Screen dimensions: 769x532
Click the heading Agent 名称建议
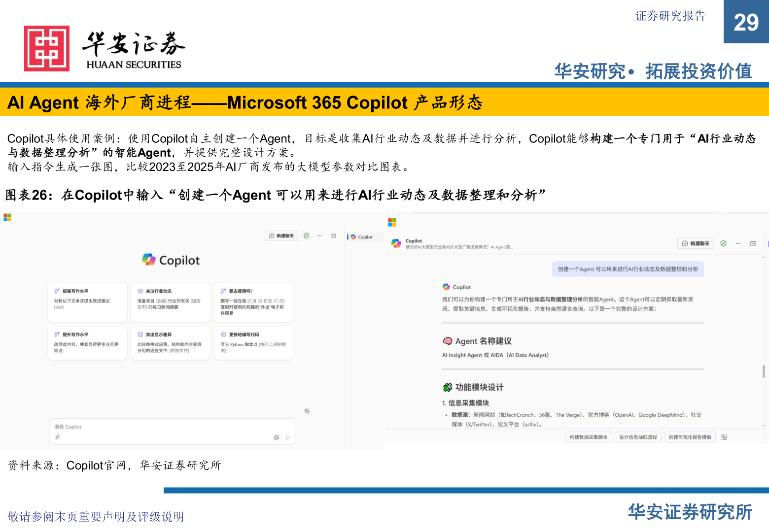[483, 341]
